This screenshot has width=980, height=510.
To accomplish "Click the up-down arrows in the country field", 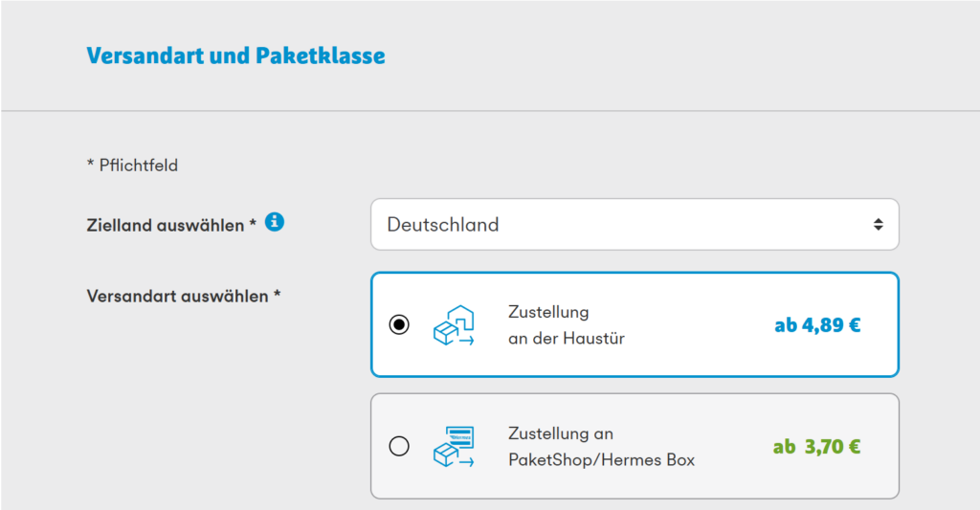I will point(878,225).
